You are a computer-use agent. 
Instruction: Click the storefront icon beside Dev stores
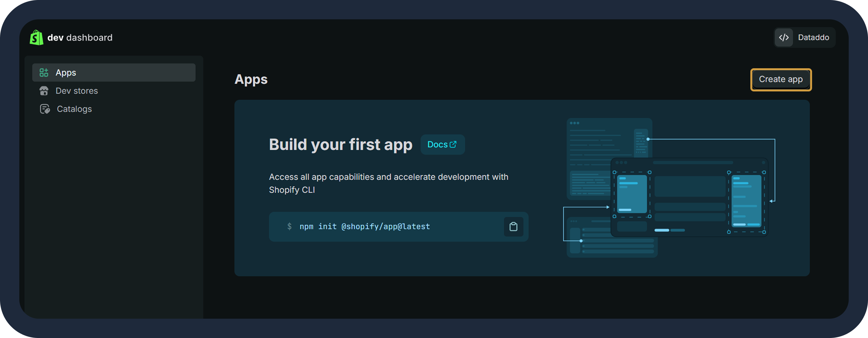44,90
